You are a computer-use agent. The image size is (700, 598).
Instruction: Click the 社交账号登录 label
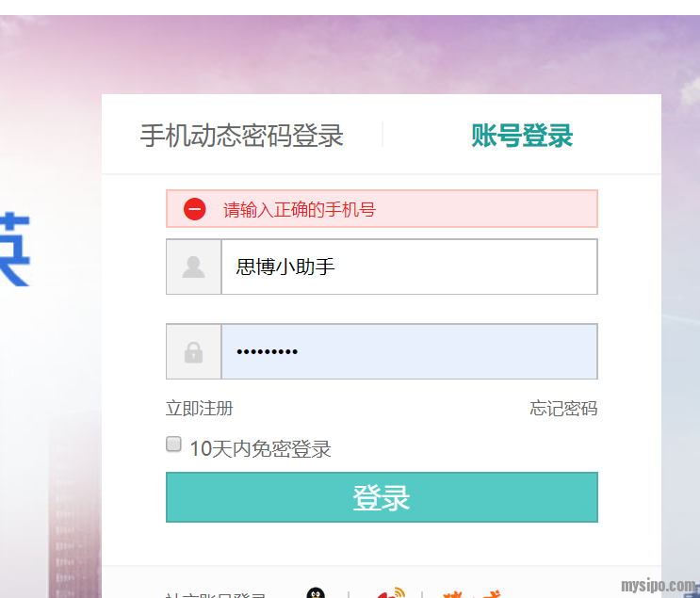(x=216, y=594)
